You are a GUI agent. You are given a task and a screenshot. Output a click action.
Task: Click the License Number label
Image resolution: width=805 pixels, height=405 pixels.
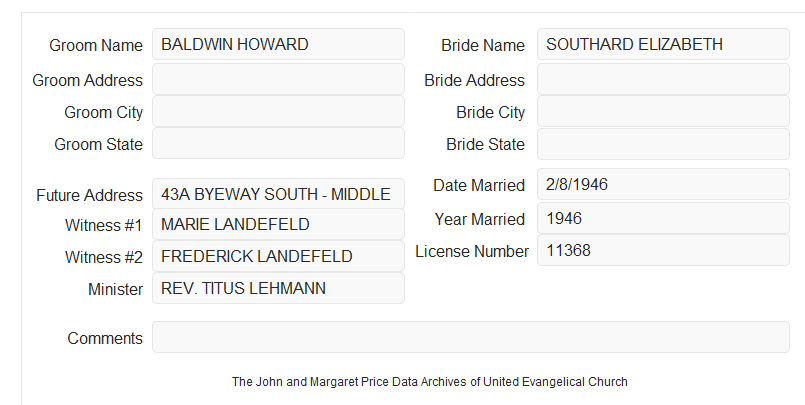coord(472,252)
